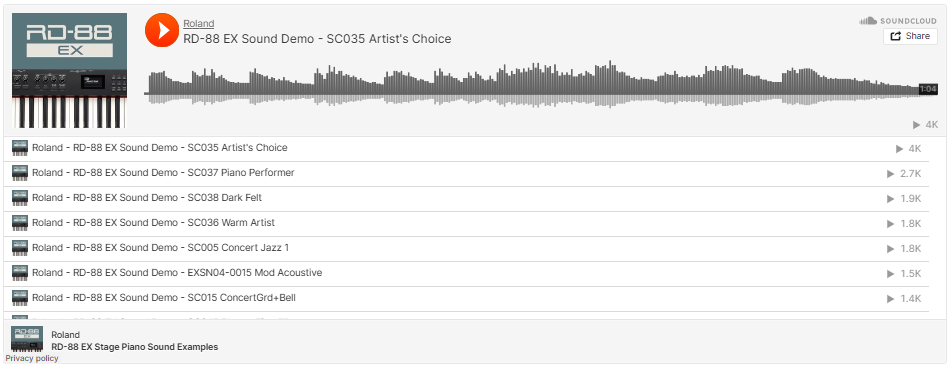Open the RD-88 EX album artwork
Viewport: 949px width, 366px height.
click(70, 71)
